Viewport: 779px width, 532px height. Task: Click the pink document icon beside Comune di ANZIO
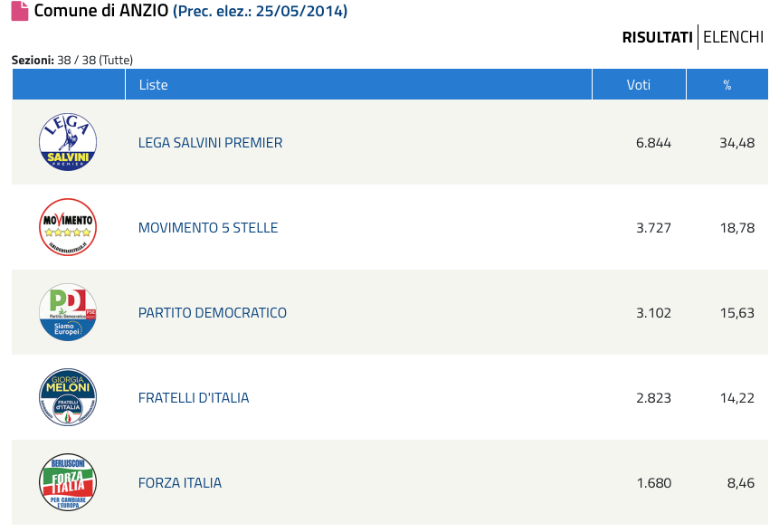(x=19, y=11)
